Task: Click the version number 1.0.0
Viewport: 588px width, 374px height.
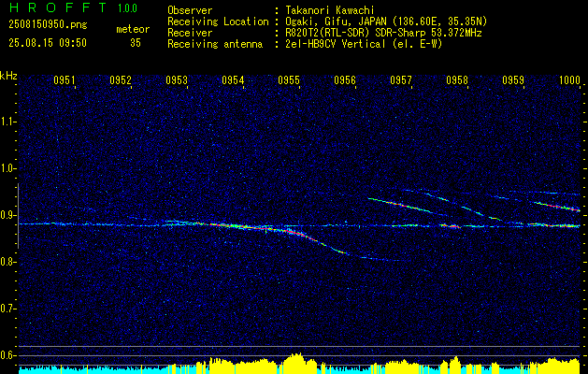Action: click(x=127, y=7)
